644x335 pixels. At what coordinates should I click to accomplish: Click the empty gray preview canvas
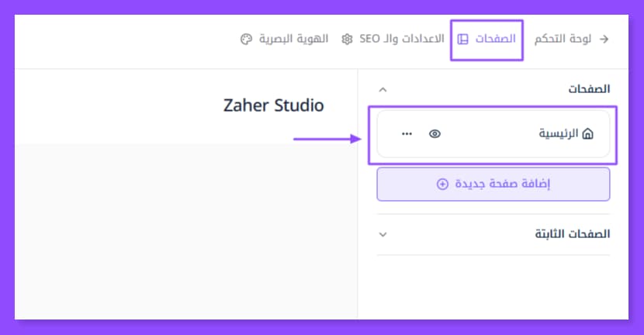point(186,233)
